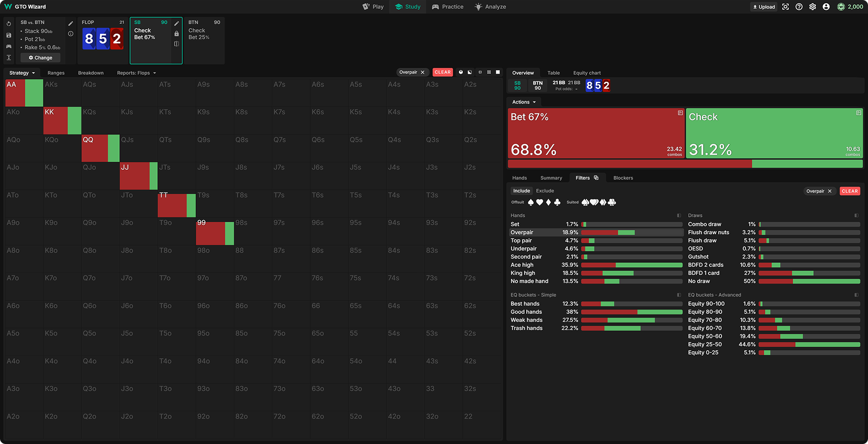Image resolution: width=868 pixels, height=444 pixels.
Task: Open the settings gear in top bar
Action: point(812,7)
